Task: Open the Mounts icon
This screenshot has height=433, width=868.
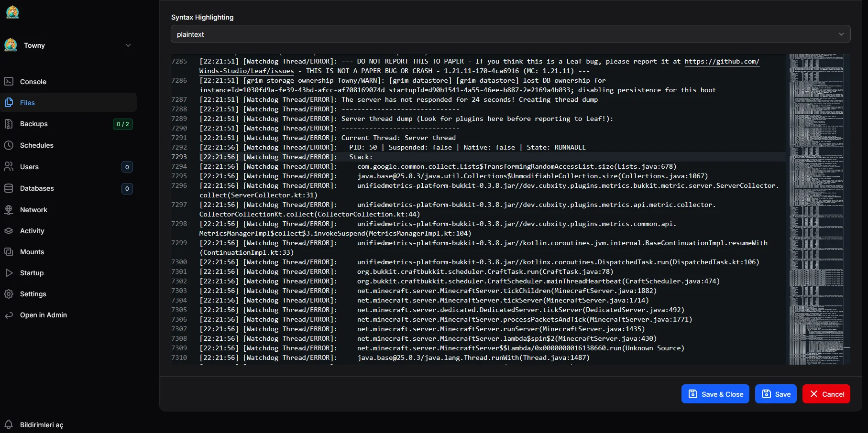Action: (x=9, y=252)
